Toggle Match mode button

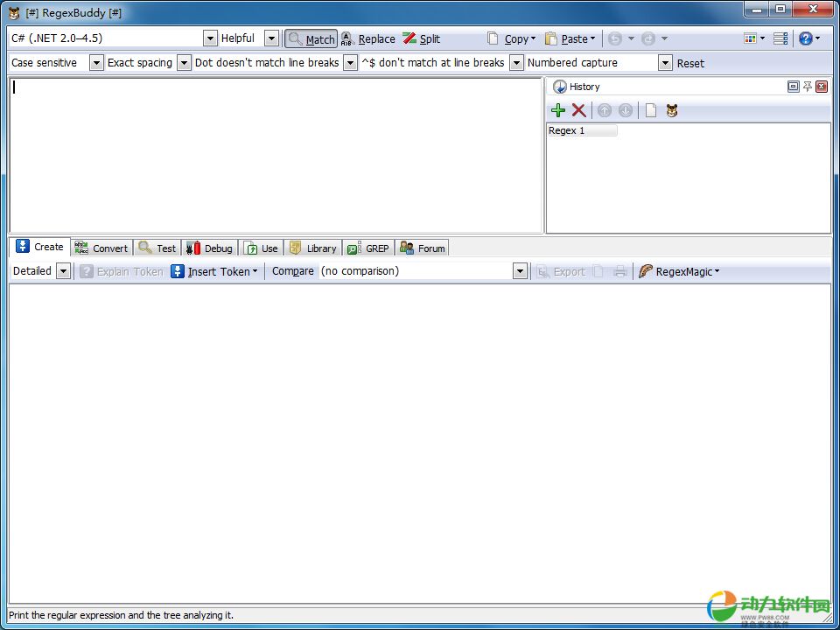click(x=311, y=38)
